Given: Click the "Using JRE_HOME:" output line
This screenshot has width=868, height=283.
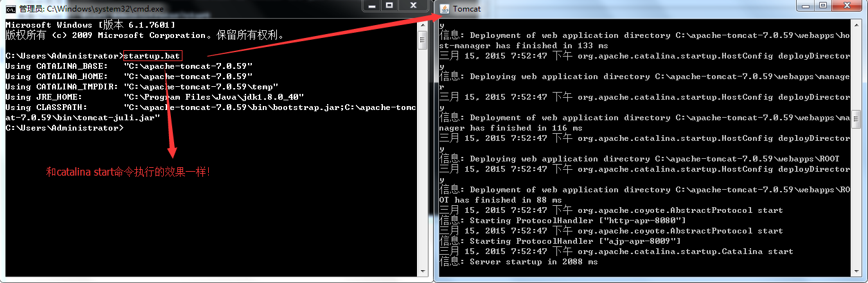Looking at the screenshot, I should 154,97.
